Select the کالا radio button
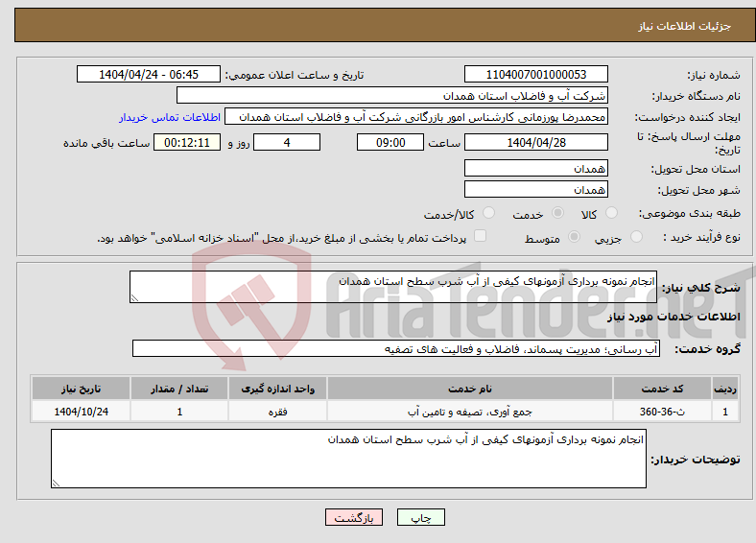This screenshot has width=756, height=543. coord(611,213)
